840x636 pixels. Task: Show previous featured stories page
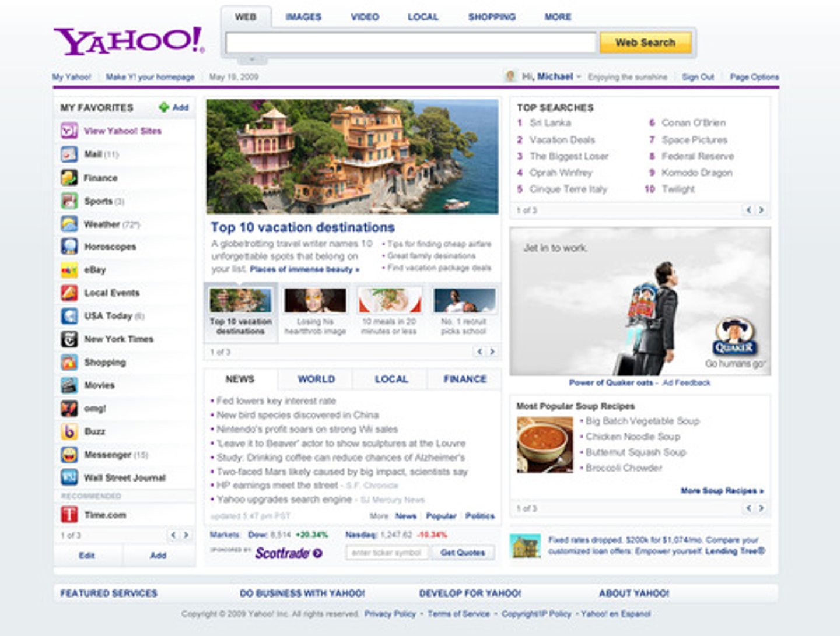pos(480,352)
